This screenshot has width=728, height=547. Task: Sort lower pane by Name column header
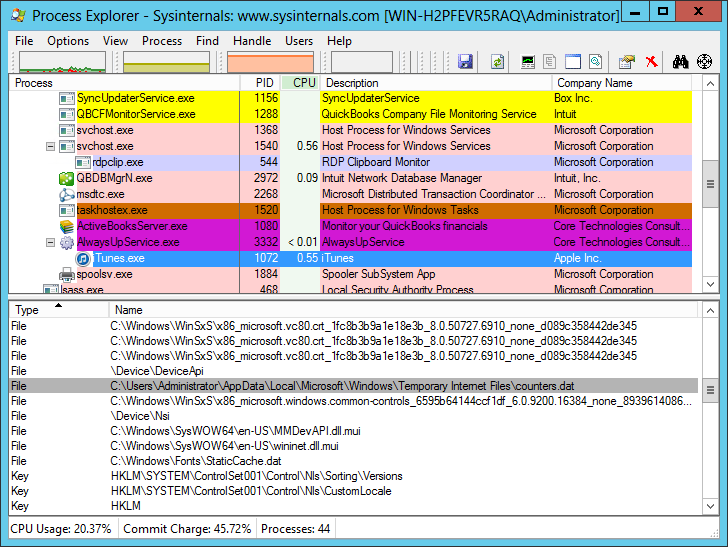tap(404, 310)
